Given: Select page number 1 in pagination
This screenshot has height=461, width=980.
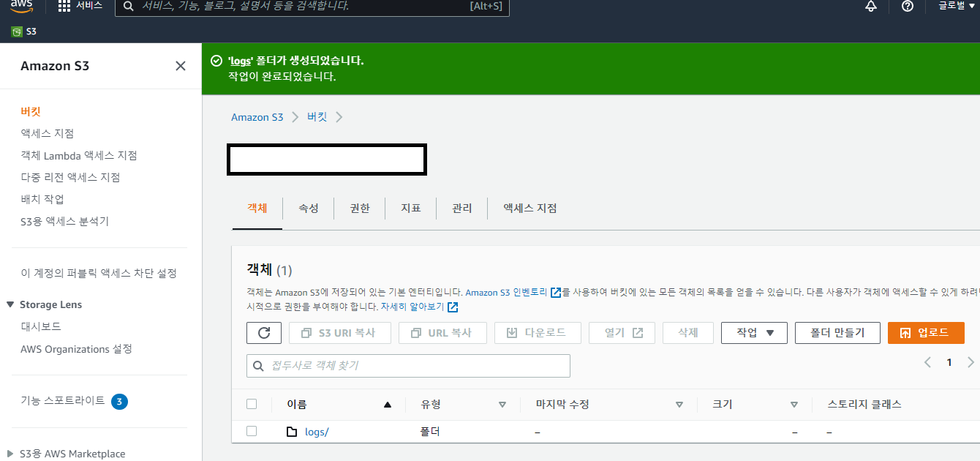Looking at the screenshot, I should click(x=949, y=362).
